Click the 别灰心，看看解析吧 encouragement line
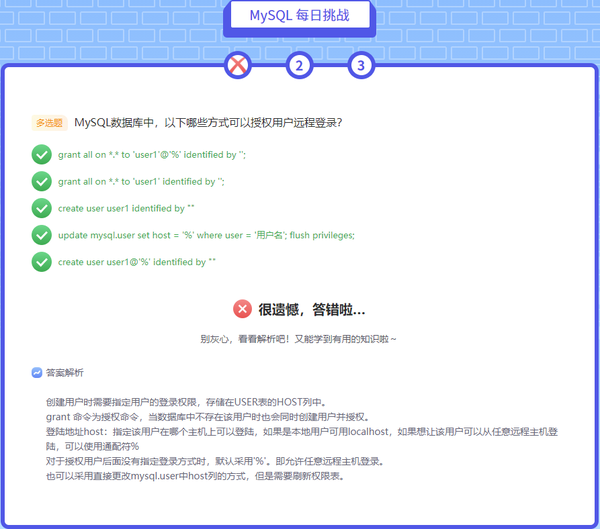Image resolution: width=600 pixels, height=529 pixels. tap(298, 339)
